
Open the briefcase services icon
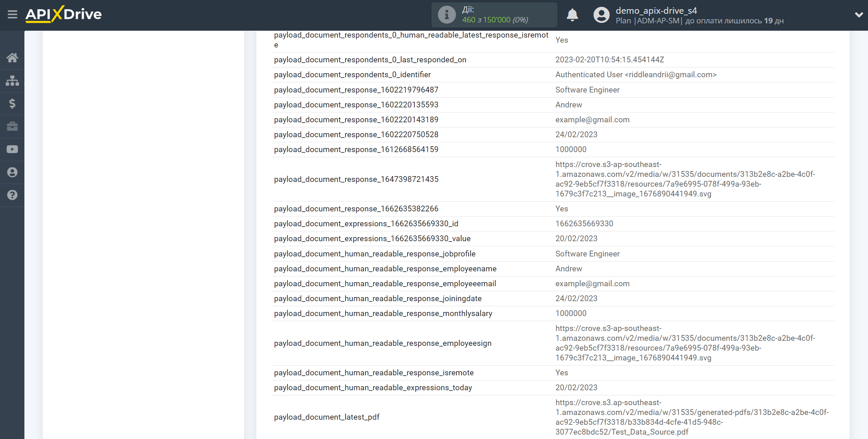coord(12,126)
